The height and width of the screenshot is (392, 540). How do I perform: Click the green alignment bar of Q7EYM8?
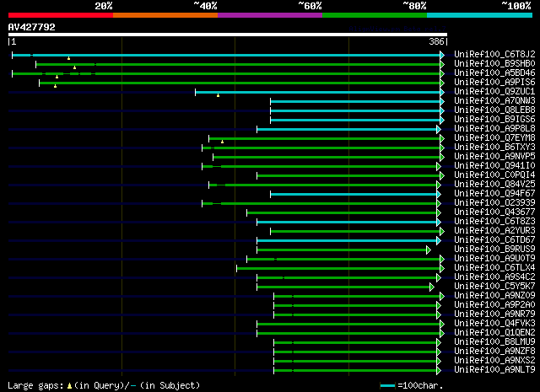(x=324, y=139)
